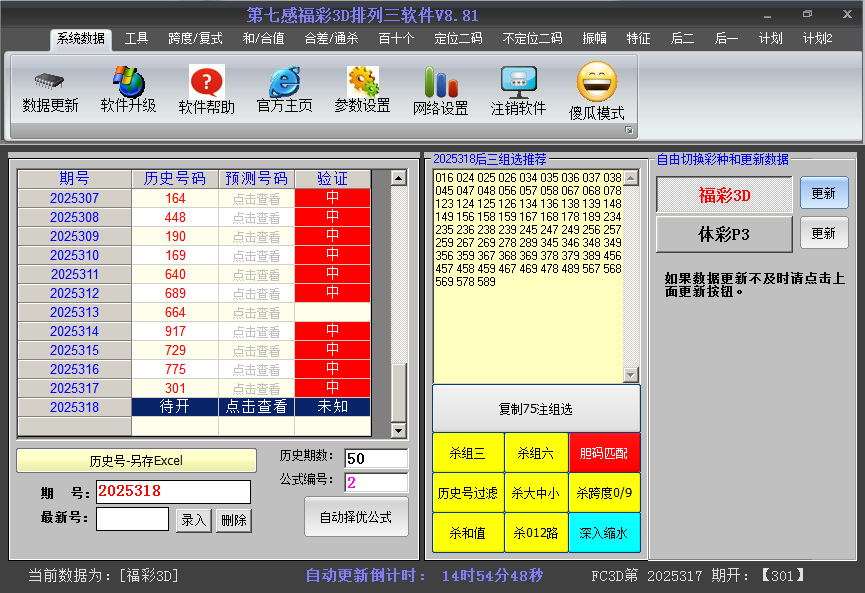Screen dimensions: 865x593
Task: Activate 傻瓜模式 smiley face icon
Action: point(597,82)
